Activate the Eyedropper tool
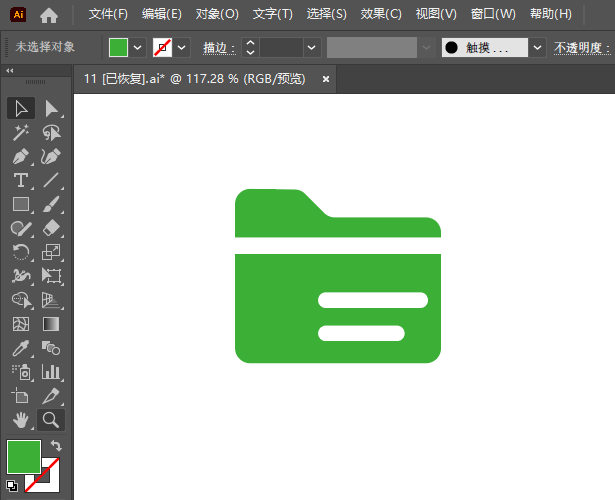The width and height of the screenshot is (615, 500). 20,348
